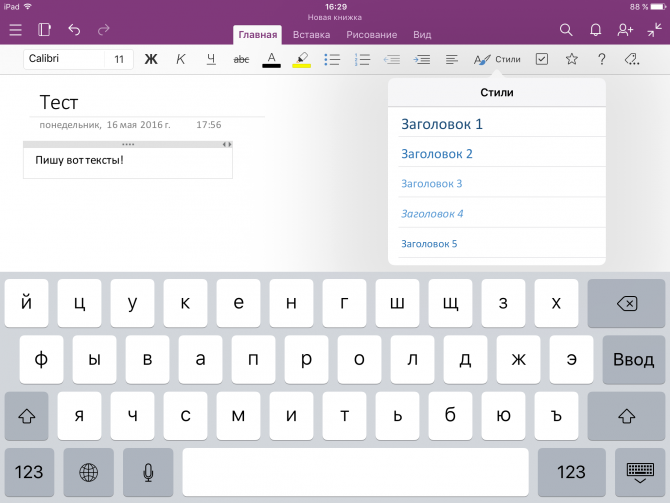Tap the left shift key
670x503 pixels.
click(x=26, y=416)
